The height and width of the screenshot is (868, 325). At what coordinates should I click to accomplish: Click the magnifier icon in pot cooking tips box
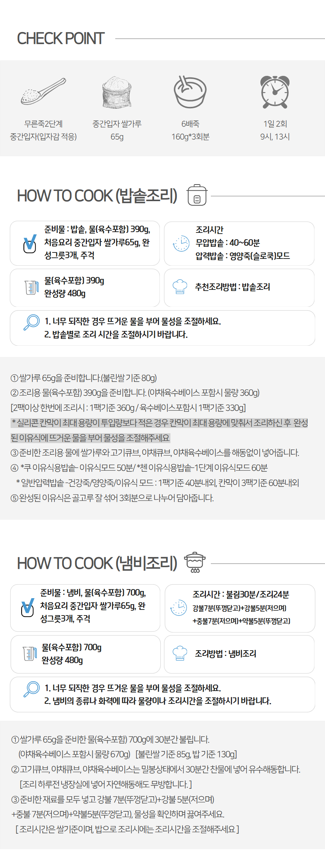coord(31,689)
